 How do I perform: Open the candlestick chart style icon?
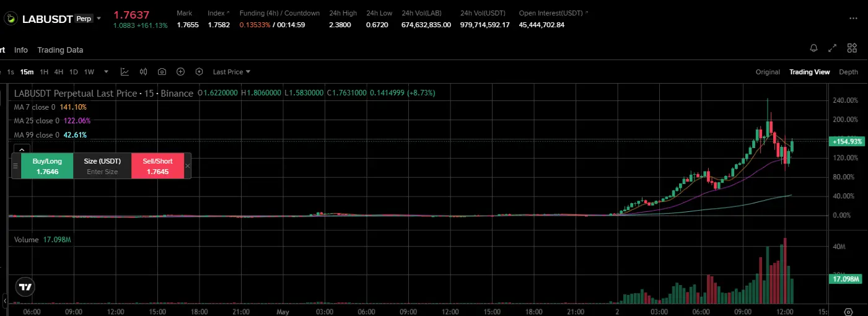click(143, 72)
